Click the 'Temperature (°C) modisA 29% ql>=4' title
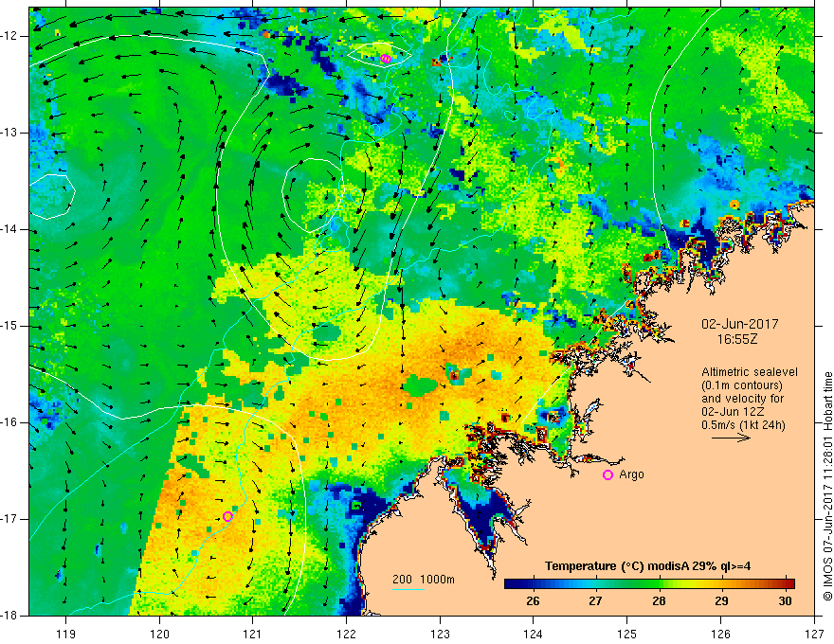This screenshot has width=834, height=644. coord(647,566)
